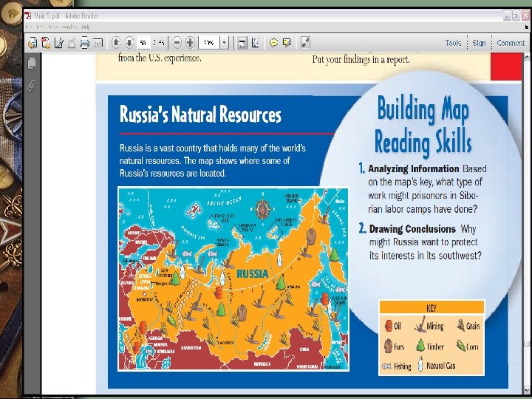The image size is (532, 399).
Task: Open the zoom percentage dropdown
Action: click(x=225, y=43)
